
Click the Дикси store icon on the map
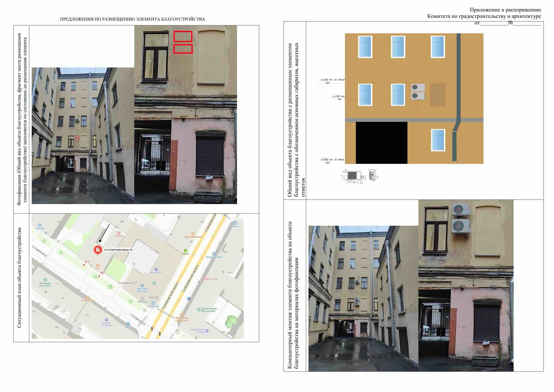click(235, 223)
